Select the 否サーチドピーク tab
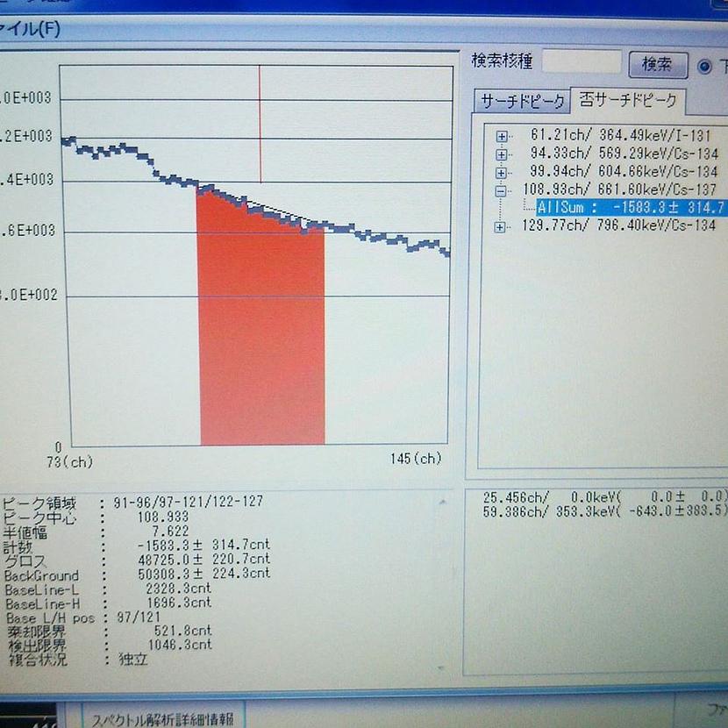Image resolution: width=728 pixels, height=728 pixels. click(627, 102)
